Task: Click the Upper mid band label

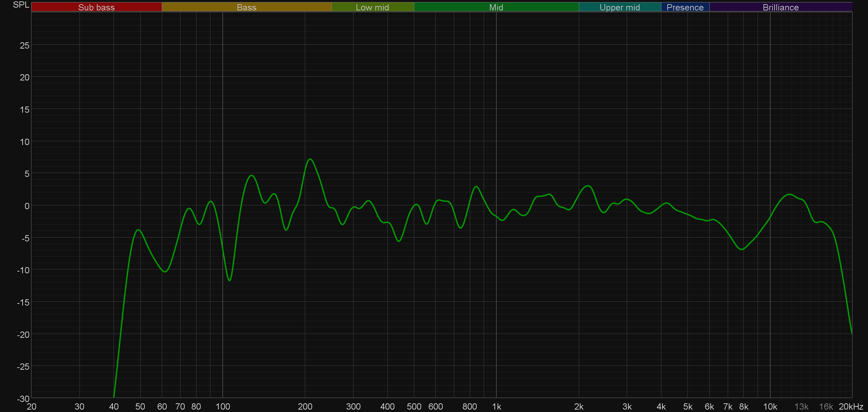Action: coord(619,7)
